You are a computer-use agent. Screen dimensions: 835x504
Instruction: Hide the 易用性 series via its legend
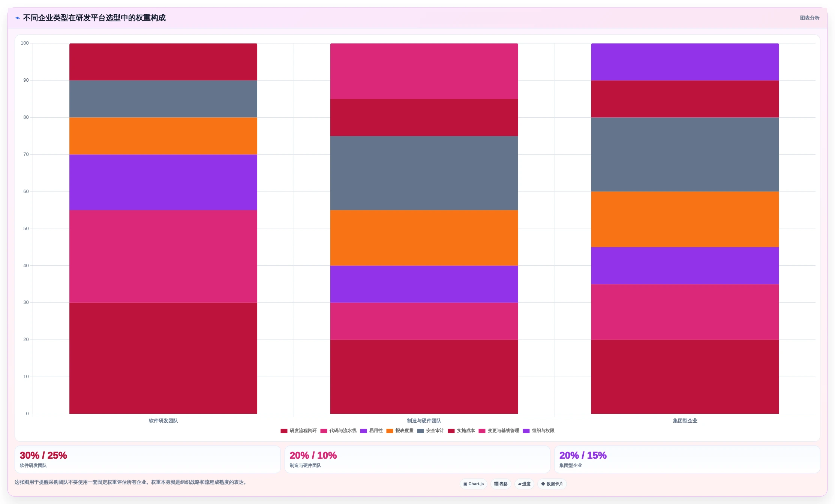[371, 431]
